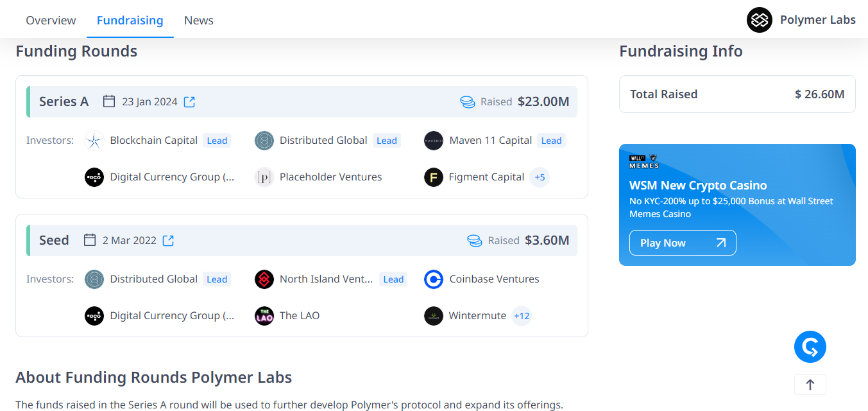Click Distributed Global logo in Series A
The width and height of the screenshot is (868, 411).
[264, 141]
